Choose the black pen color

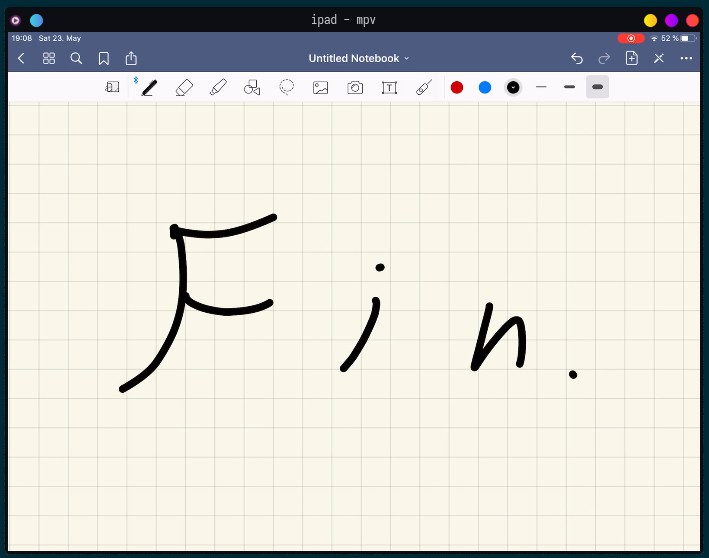click(x=513, y=87)
